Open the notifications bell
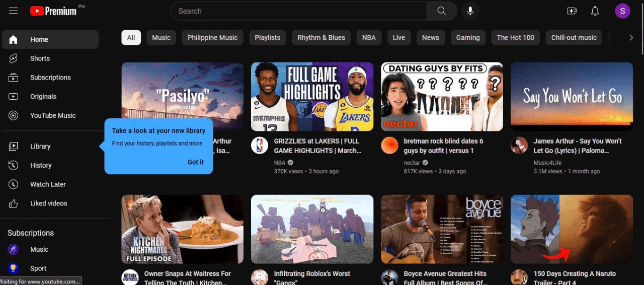Viewport: 644px width, 285px height. (x=595, y=11)
